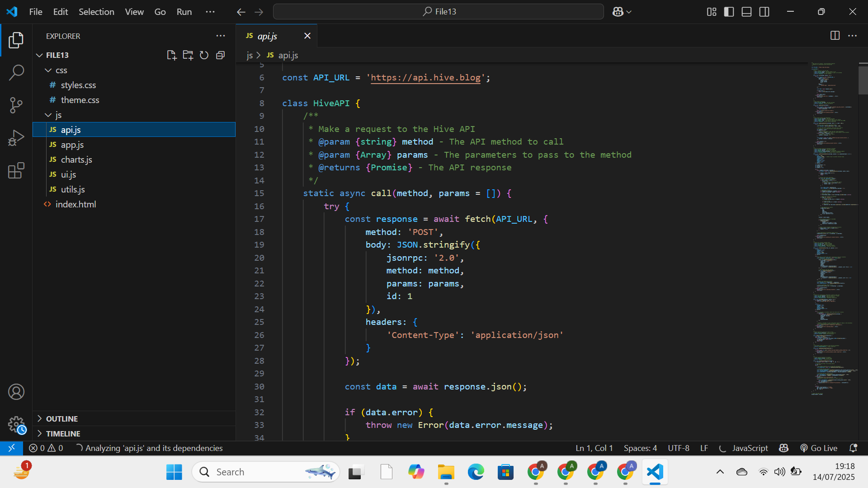Open the Manage gear menu
This screenshot has height=488, width=868.
[x=16, y=424]
